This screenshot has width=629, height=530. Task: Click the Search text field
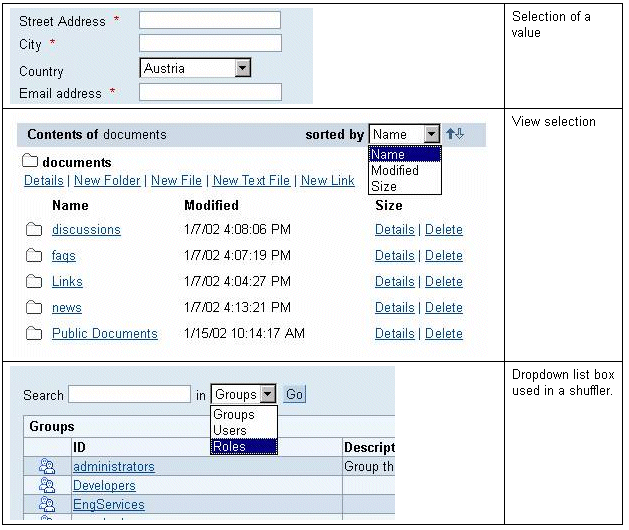coord(129,395)
